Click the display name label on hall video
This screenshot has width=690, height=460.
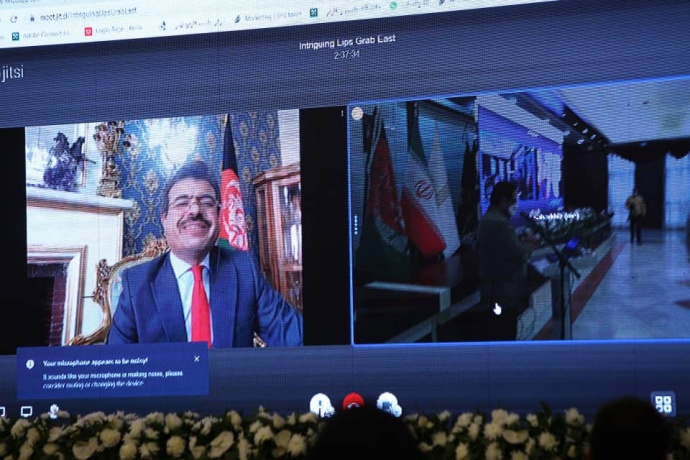click(x=554, y=215)
